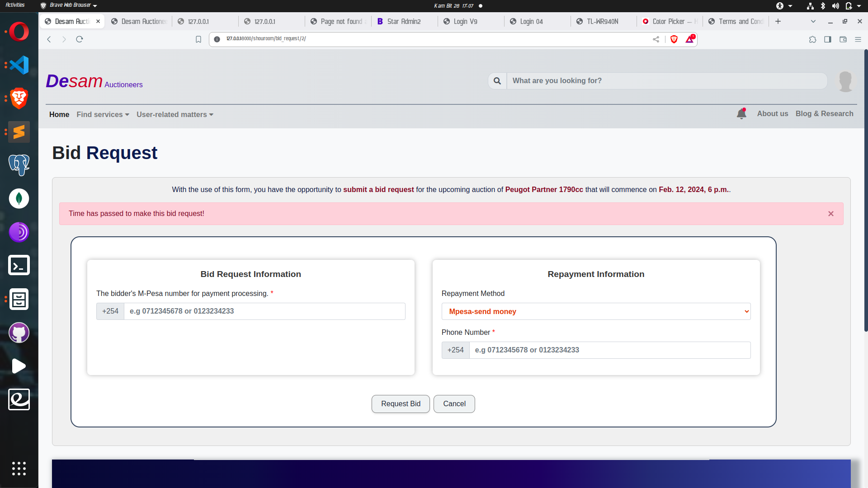Expand User-related matters menu
This screenshot has width=868, height=488.
click(175, 115)
